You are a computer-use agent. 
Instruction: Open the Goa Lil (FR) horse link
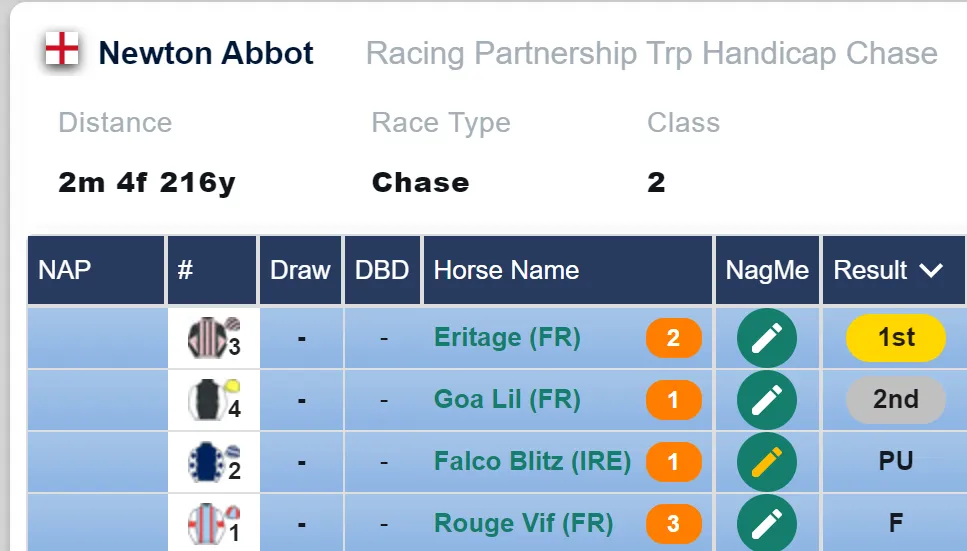[x=507, y=399]
